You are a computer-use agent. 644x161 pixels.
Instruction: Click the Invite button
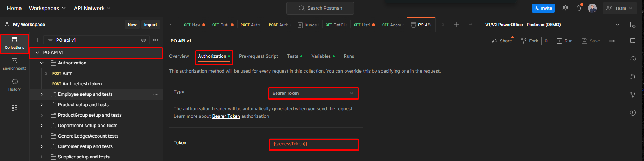(x=543, y=8)
